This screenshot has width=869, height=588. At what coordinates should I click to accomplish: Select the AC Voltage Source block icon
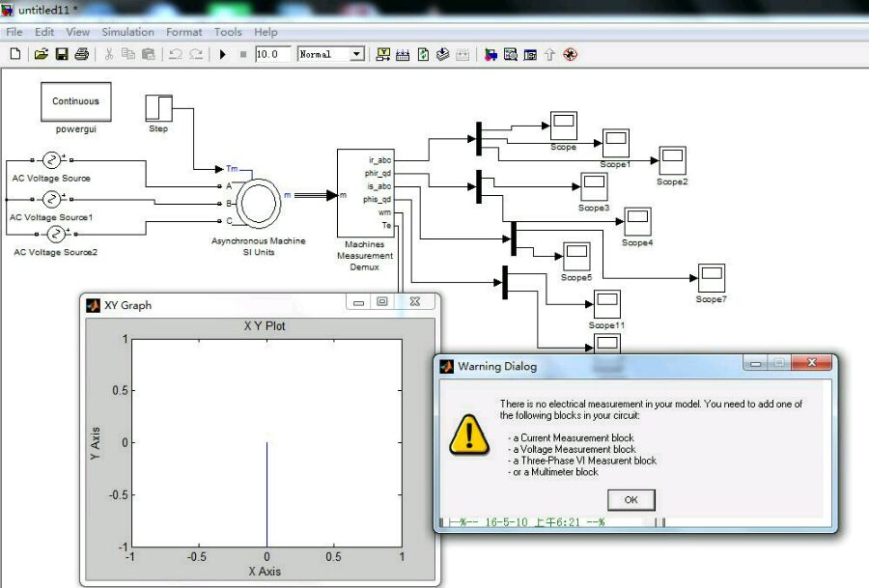pyautogui.click(x=51, y=160)
